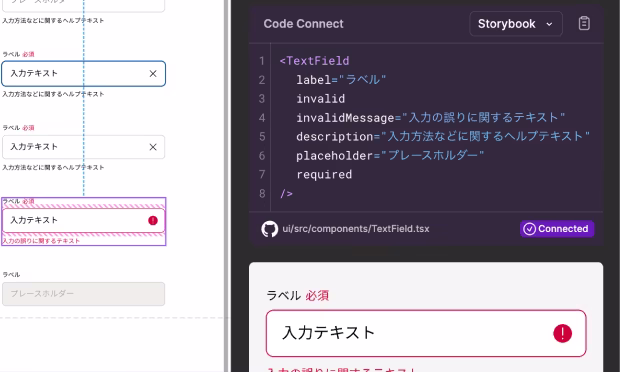This screenshot has width=620, height=372.
Task: Select the placeholder= code line
Action: click(390, 155)
